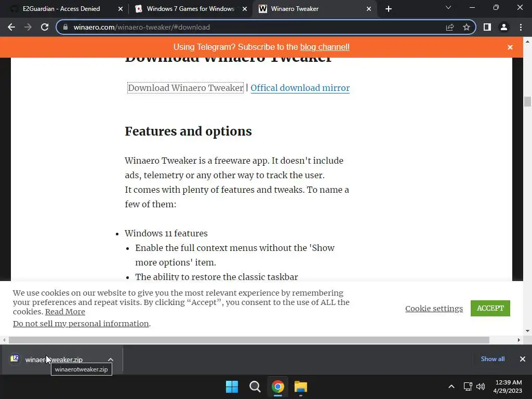Reload the Winaero page

pos(45,27)
